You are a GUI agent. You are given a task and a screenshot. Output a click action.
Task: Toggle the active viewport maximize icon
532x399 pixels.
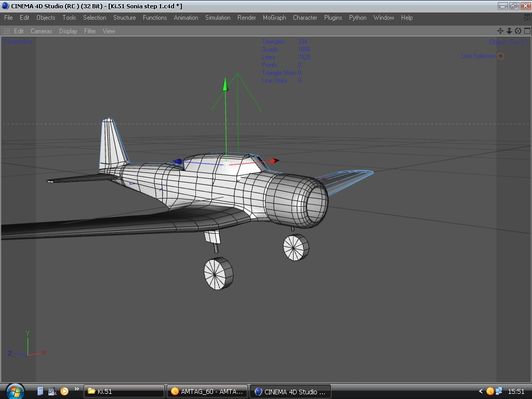point(526,31)
